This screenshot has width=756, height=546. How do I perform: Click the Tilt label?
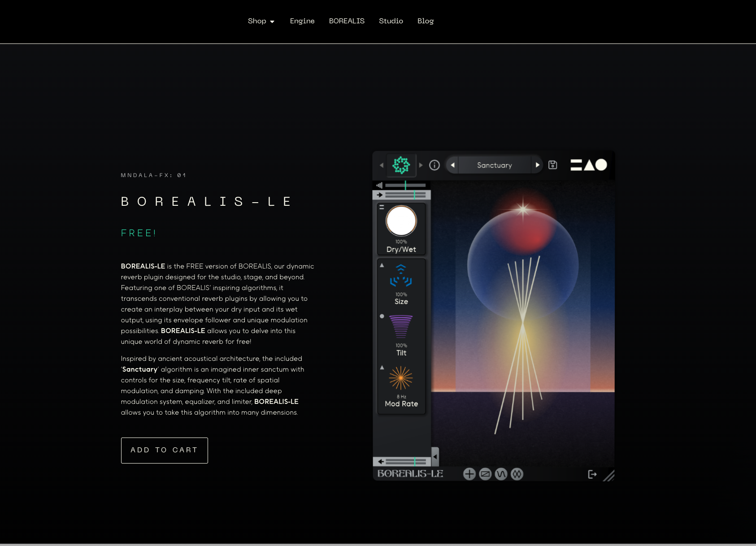(x=401, y=353)
